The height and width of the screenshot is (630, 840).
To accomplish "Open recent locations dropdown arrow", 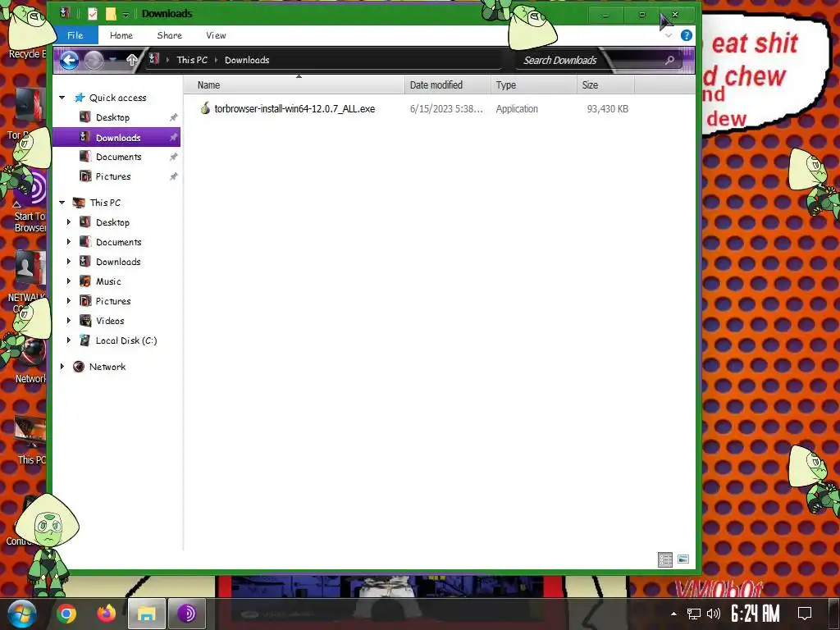I will coord(112,59).
